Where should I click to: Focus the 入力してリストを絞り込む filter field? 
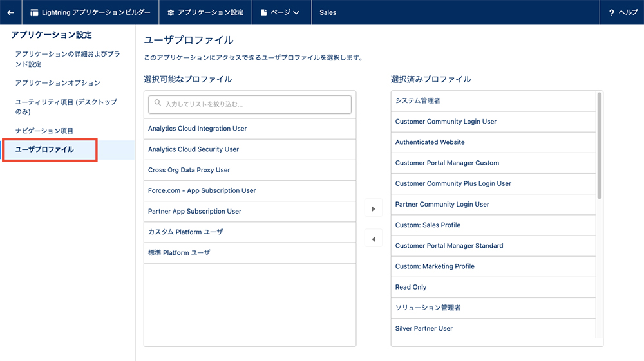250,104
